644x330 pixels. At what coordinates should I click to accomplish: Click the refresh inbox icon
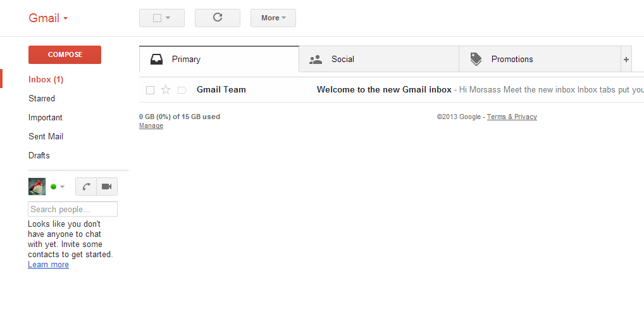click(217, 18)
